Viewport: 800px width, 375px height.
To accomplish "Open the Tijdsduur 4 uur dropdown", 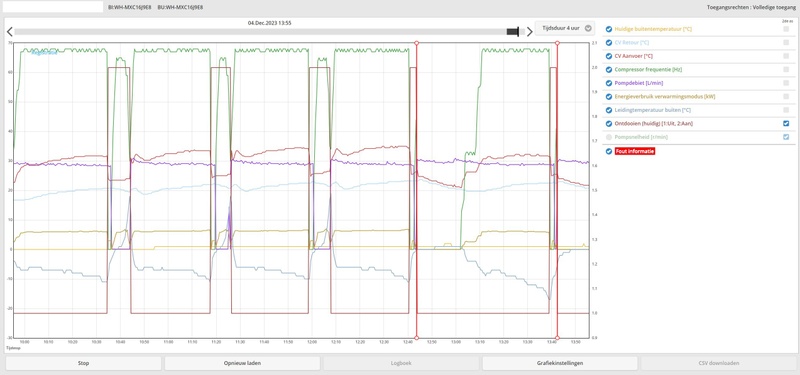I will (x=565, y=29).
